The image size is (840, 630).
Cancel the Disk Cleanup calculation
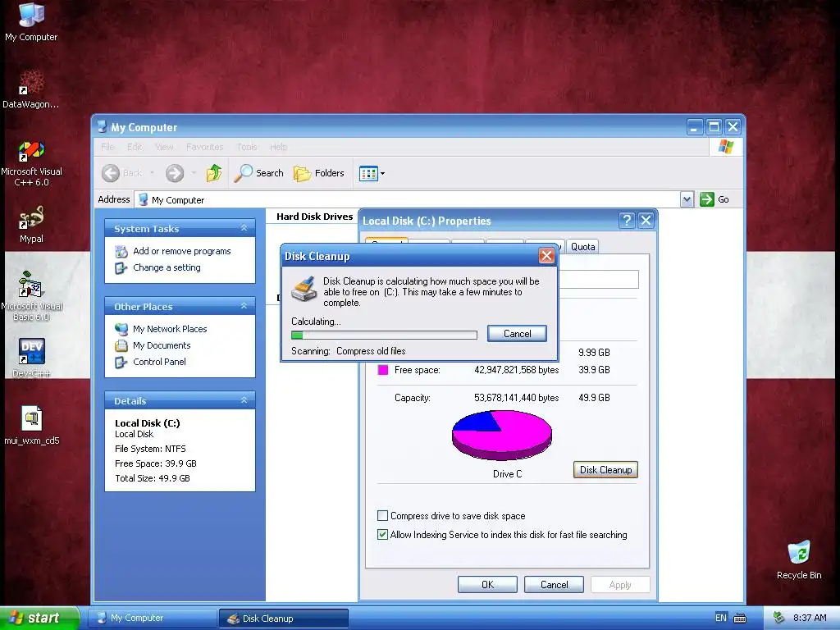[x=517, y=334]
